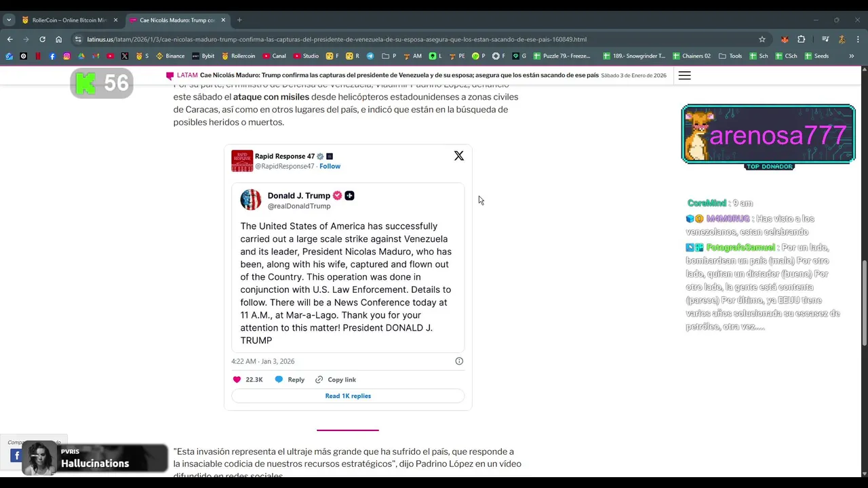Open the Donald J. Trump profile avatar
Screen dimensions: 868x488
tap(251, 199)
